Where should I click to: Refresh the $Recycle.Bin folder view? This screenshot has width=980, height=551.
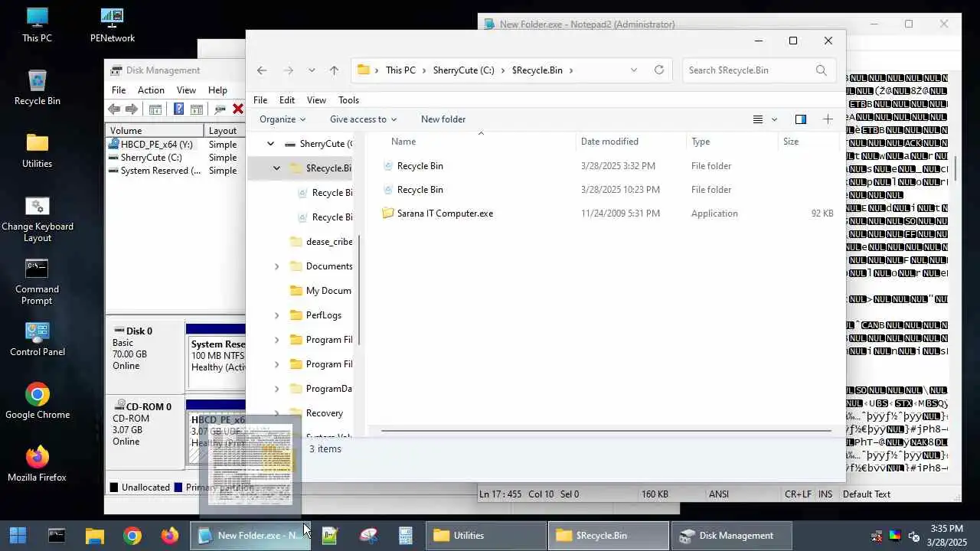click(659, 70)
